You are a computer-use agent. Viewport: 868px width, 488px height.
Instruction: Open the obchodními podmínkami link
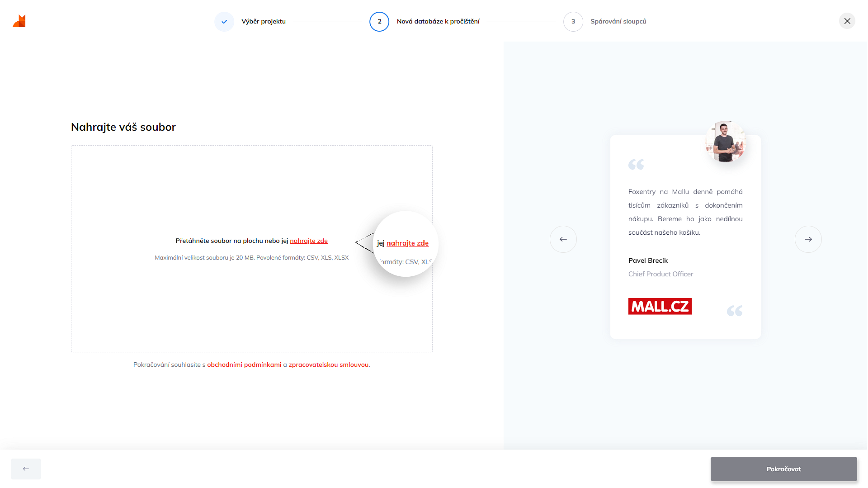pyautogui.click(x=244, y=365)
